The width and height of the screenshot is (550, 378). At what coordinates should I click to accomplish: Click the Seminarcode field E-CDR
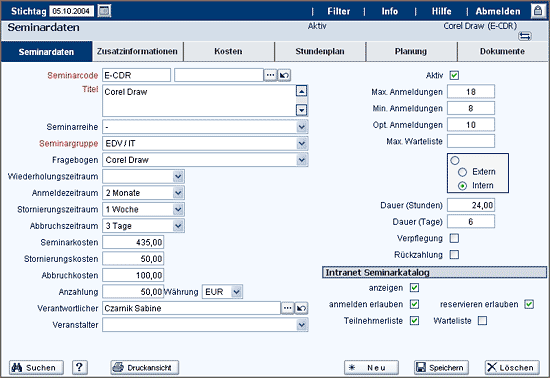[x=136, y=75]
